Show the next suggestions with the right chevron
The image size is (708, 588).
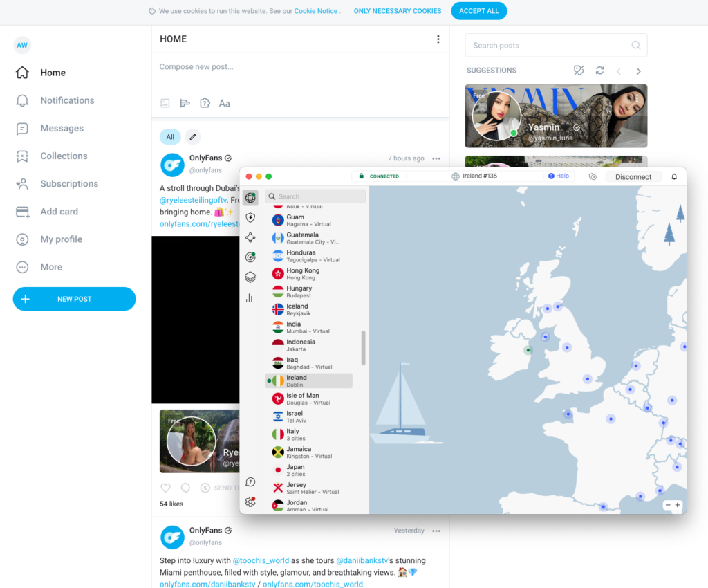tap(638, 71)
